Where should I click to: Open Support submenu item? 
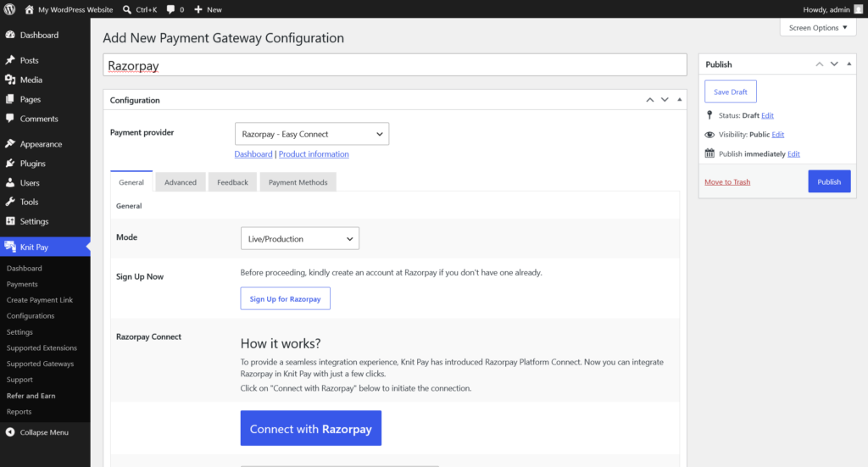pyautogui.click(x=19, y=380)
